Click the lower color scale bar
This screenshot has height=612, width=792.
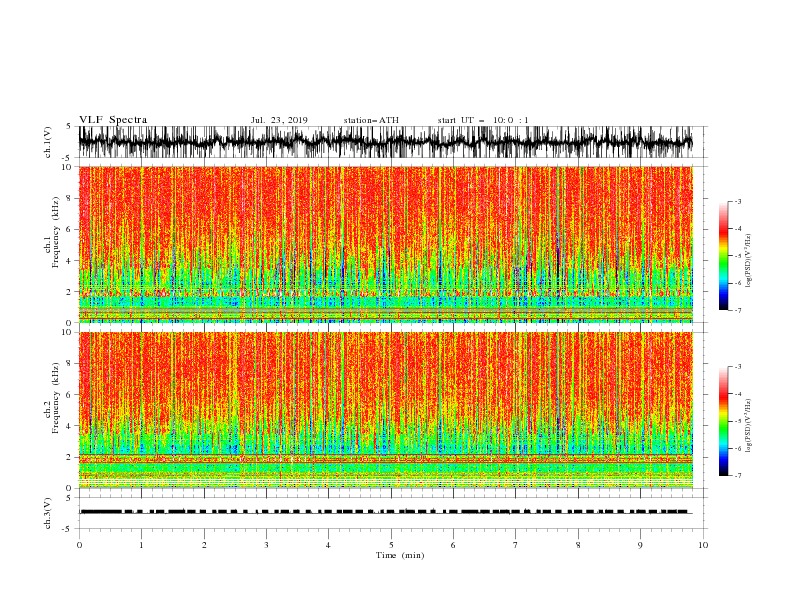click(723, 421)
